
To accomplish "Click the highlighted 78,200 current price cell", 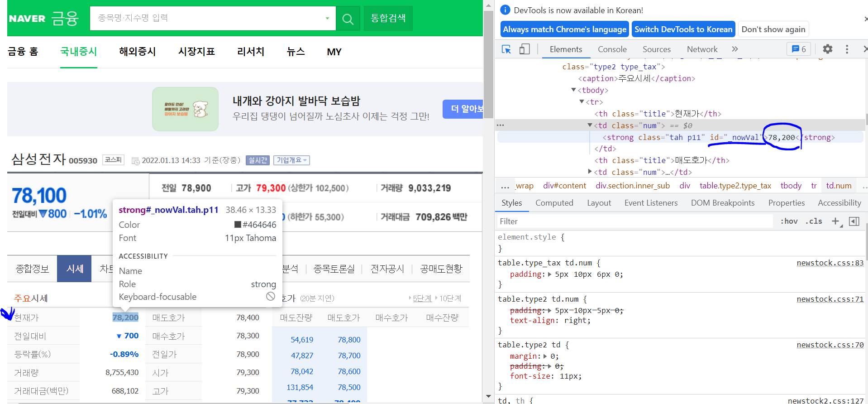I will 125,317.
